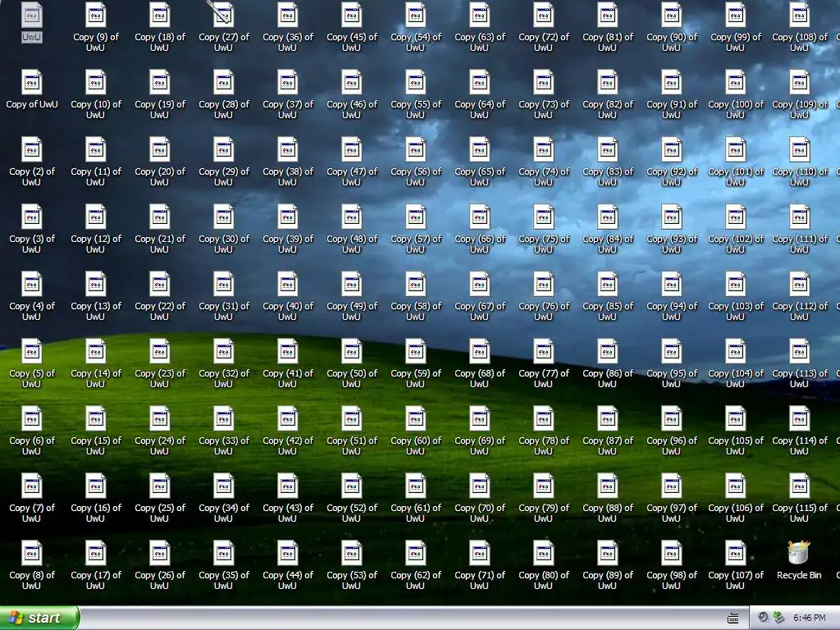Click the 6:46 PM system clock
The width and height of the screenshot is (840, 630).
point(809,618)
